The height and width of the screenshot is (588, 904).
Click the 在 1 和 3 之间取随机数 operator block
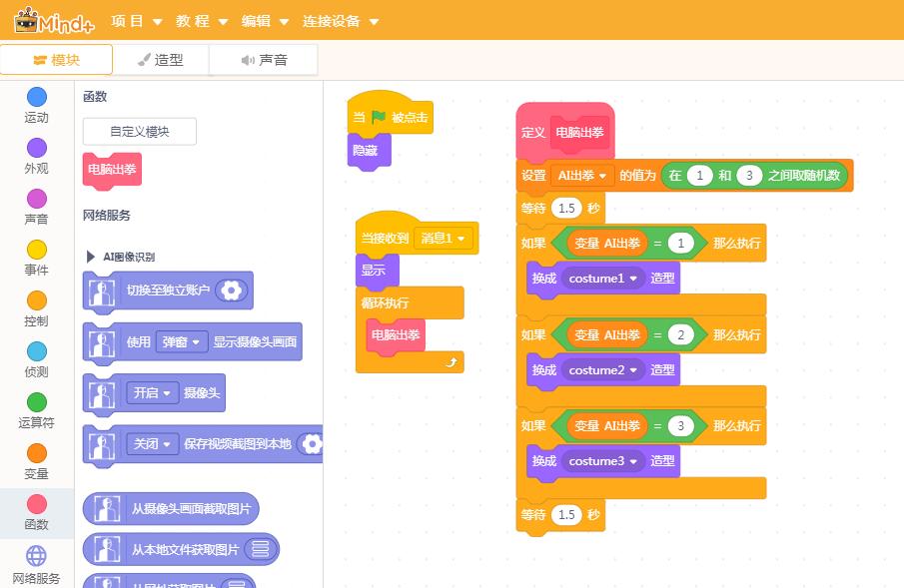[755, 176]
